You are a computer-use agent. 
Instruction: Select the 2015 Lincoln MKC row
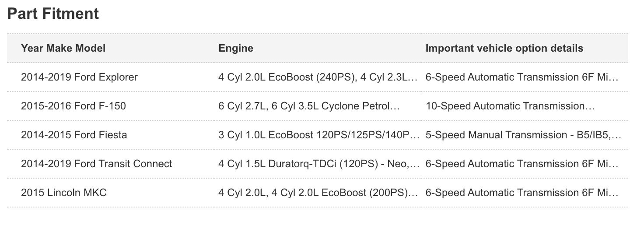click(318, 193)
